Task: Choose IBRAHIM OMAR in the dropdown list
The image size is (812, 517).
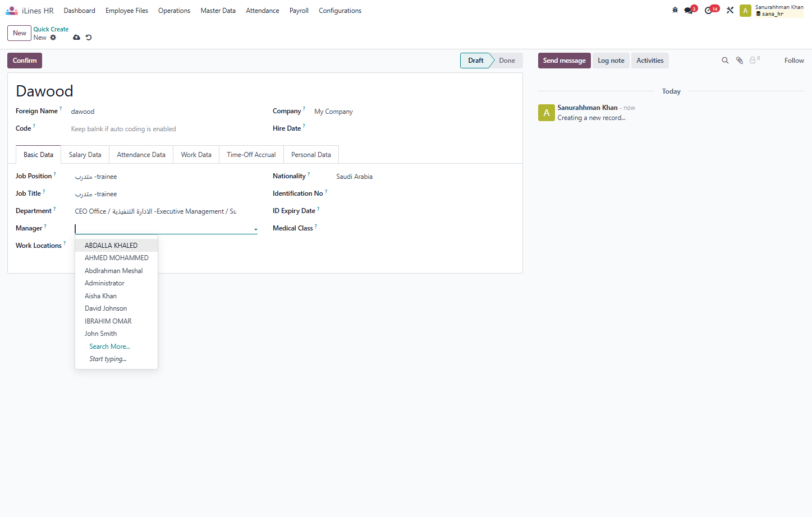Action: [x=116, y=321]
